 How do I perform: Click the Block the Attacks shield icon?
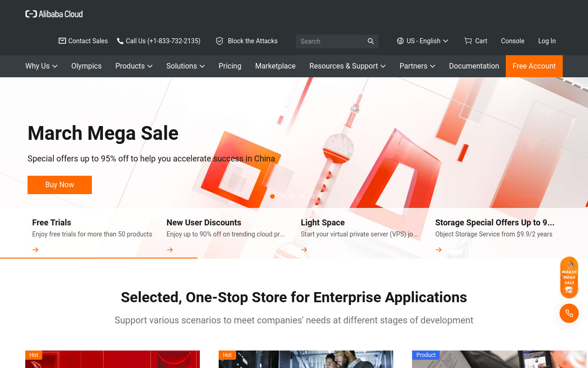[220, 41]
